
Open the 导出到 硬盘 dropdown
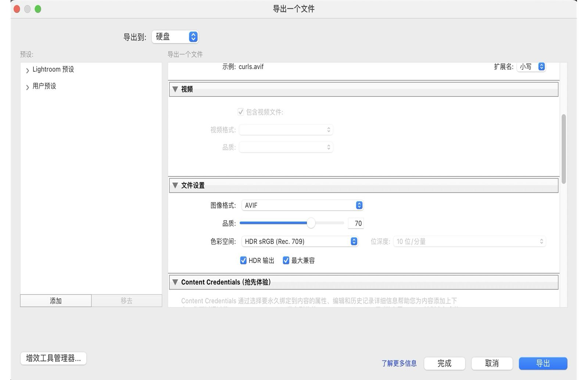[175, 37]
